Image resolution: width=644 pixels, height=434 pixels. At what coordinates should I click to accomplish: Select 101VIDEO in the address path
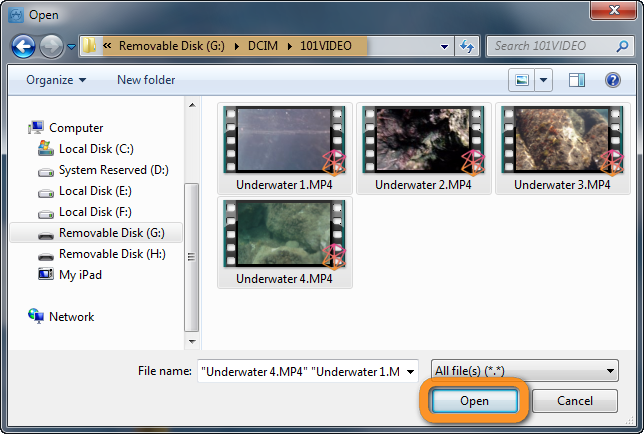[326, 46]
